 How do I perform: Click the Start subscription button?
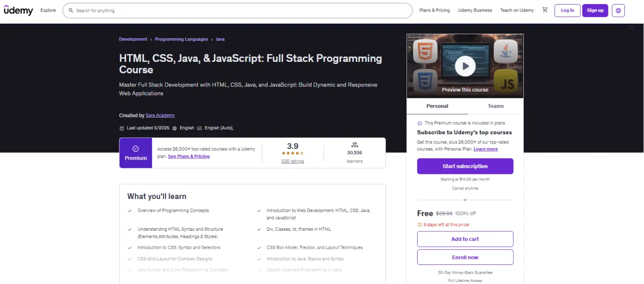click(x=465, y=166)
